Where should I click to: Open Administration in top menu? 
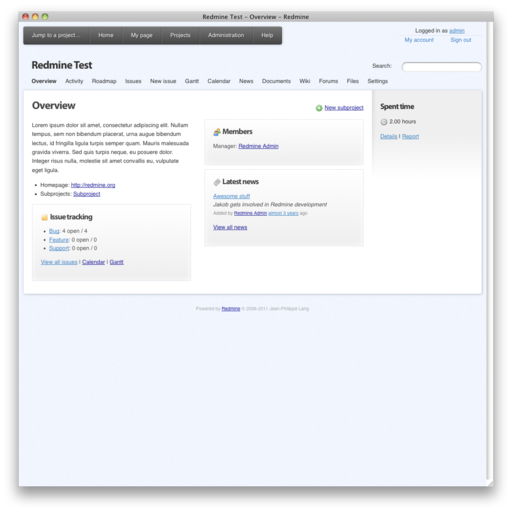[226, 35]
